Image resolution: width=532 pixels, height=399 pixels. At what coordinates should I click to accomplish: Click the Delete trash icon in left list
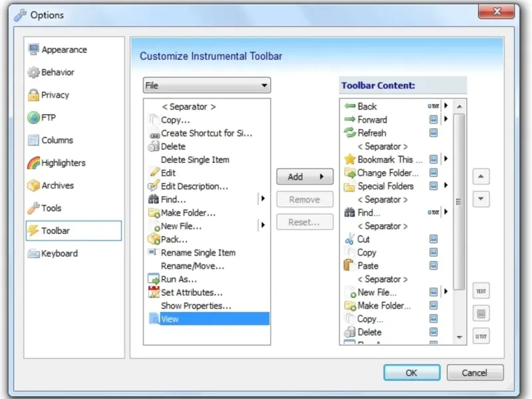(x=154, y=146)
